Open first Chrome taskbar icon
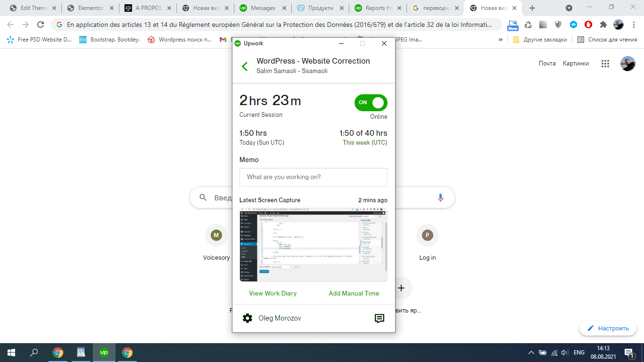 58,352
